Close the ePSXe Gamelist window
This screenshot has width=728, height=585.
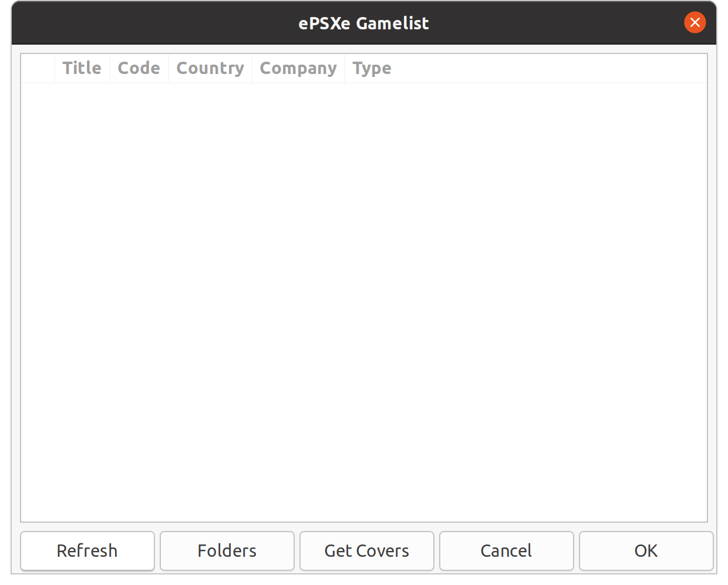(695, 23)
